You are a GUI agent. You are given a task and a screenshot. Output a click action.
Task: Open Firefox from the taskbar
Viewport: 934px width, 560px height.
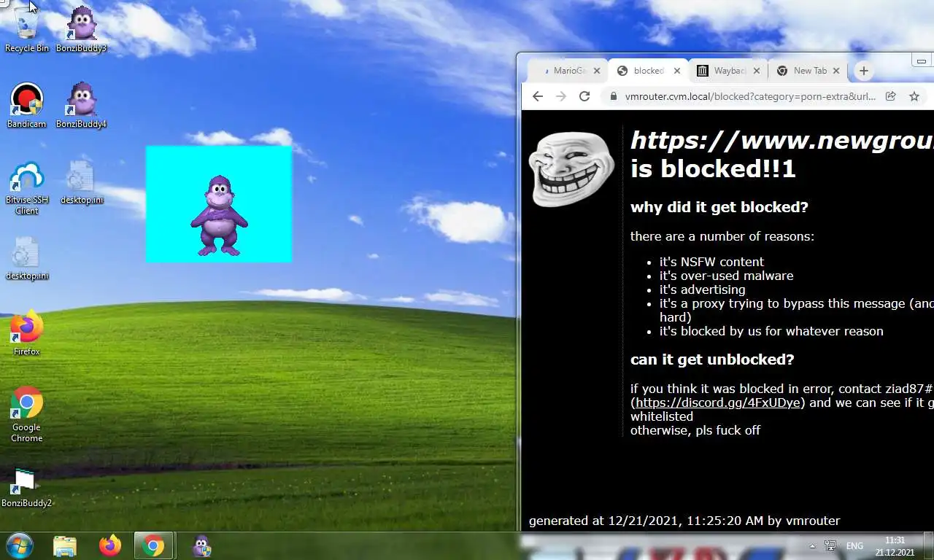[110, 545]
